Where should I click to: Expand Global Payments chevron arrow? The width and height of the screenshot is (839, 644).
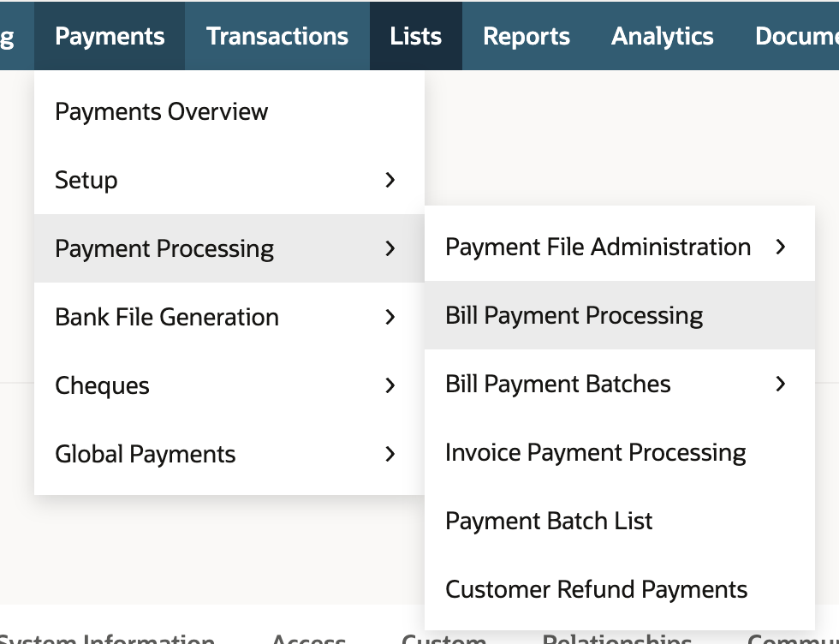pos(390,454)
